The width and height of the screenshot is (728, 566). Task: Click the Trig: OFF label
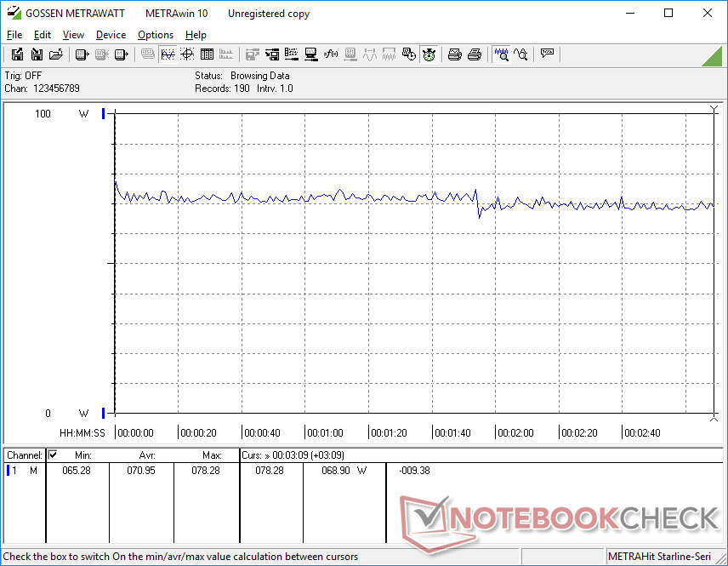(23, 76)
